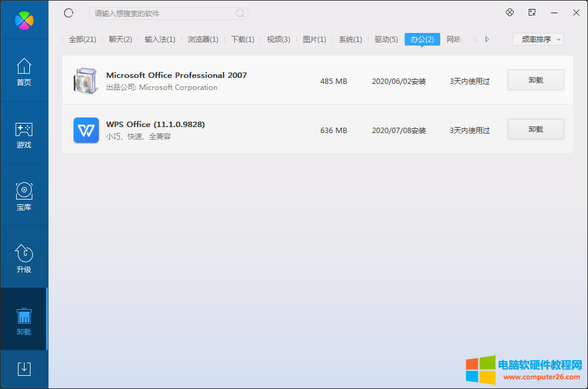Go to the 游戏 games section
The width and height of the screenshot is (588, 389).
(24, 135)
